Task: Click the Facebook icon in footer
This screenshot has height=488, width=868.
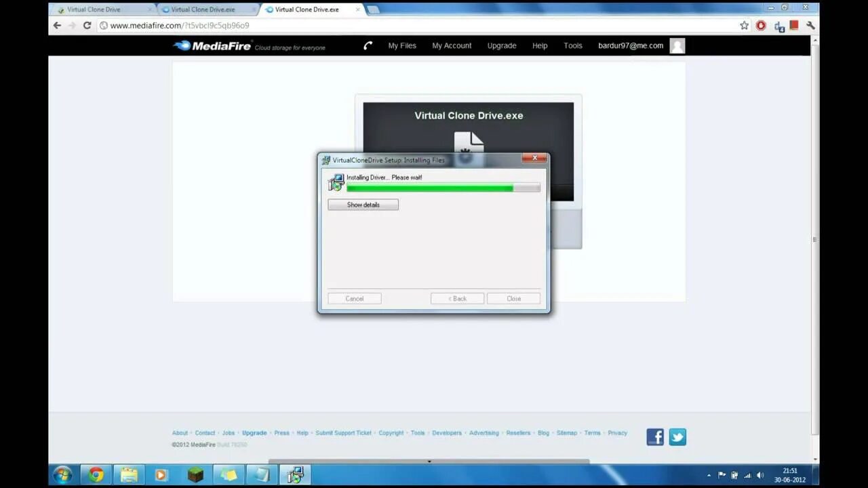Action: [655, 437]
